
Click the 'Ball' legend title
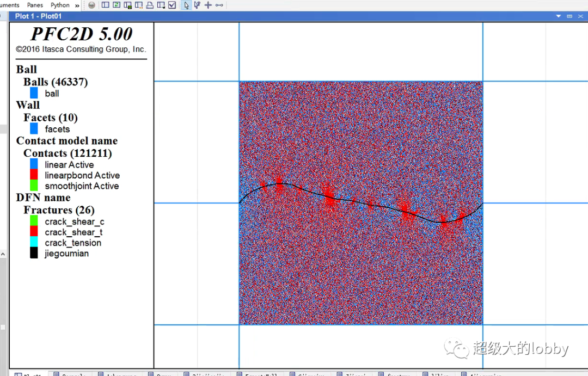tap(26, 69)
